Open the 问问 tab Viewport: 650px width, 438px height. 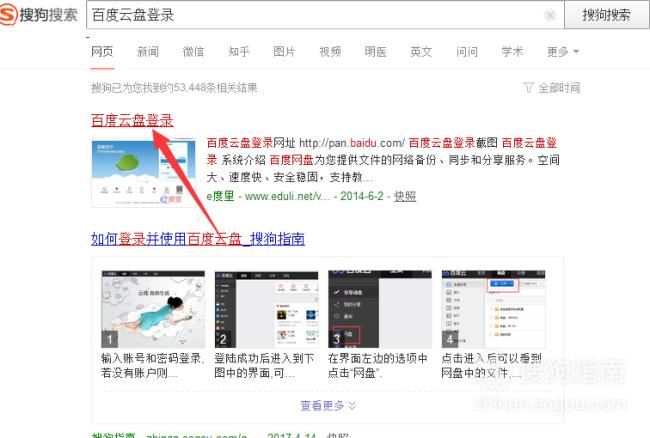pyautogui.click(x=467, y=52)
